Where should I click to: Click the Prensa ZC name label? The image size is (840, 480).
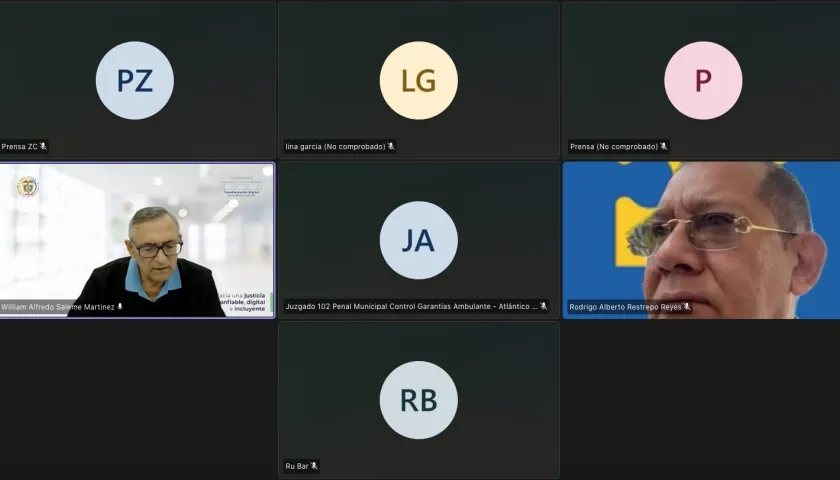point(19,147)
